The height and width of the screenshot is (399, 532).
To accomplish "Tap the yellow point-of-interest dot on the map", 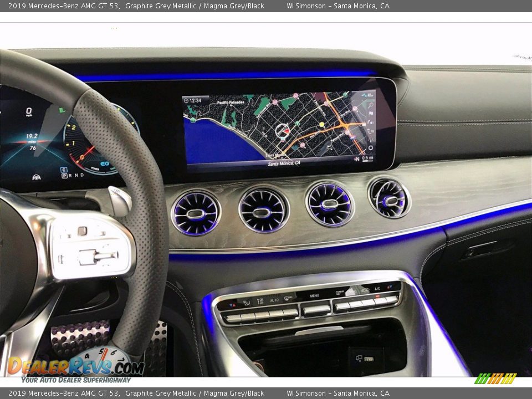I will point(321,124).
